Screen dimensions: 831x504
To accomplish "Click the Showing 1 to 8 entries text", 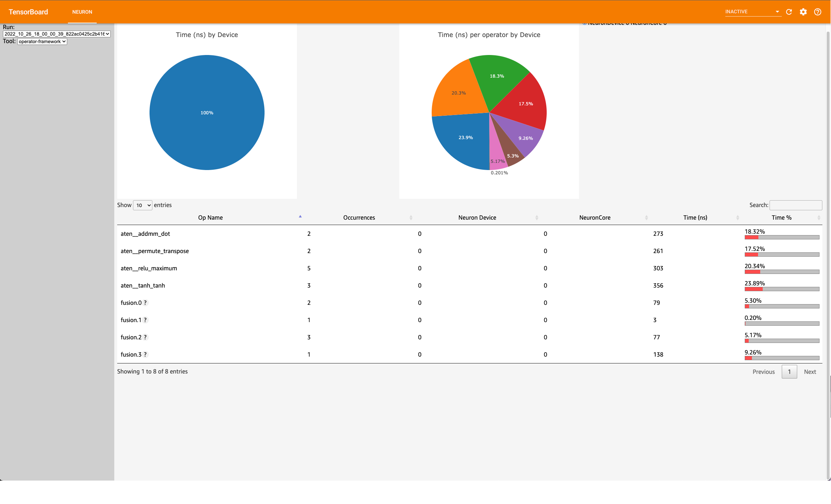I will pos(152,371).
